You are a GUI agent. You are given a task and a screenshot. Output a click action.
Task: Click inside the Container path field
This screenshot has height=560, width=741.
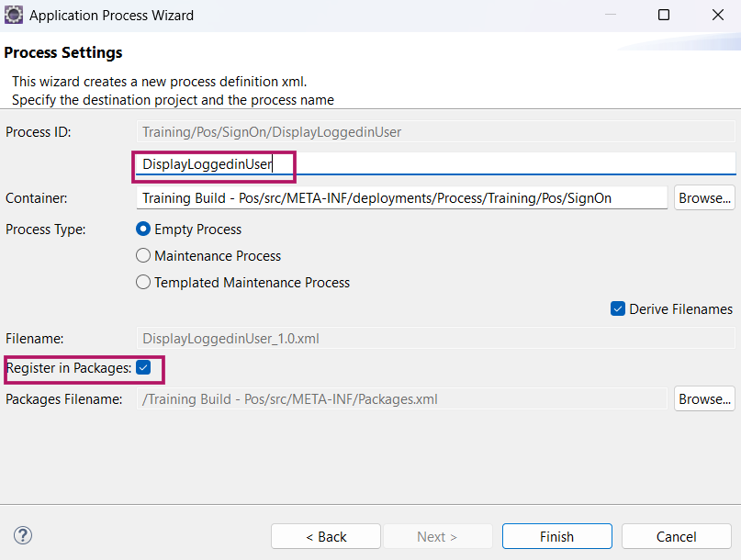click(401, 198)
